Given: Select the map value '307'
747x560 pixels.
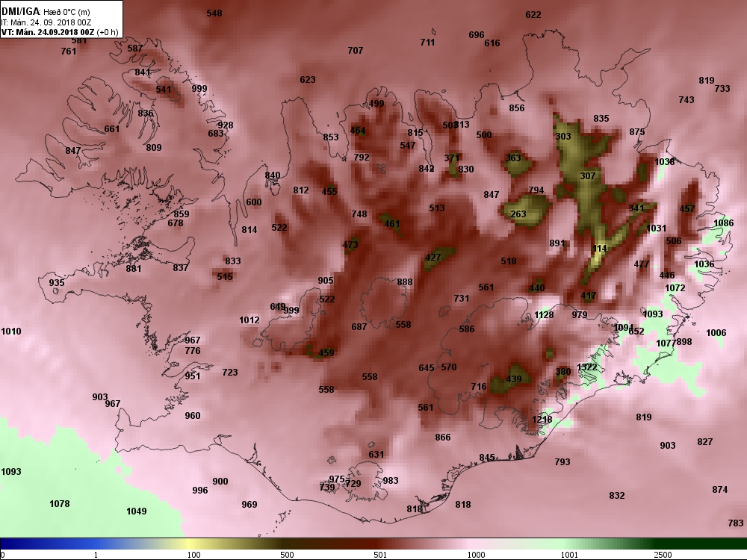Looking at the screenshot, I should 588,175.
